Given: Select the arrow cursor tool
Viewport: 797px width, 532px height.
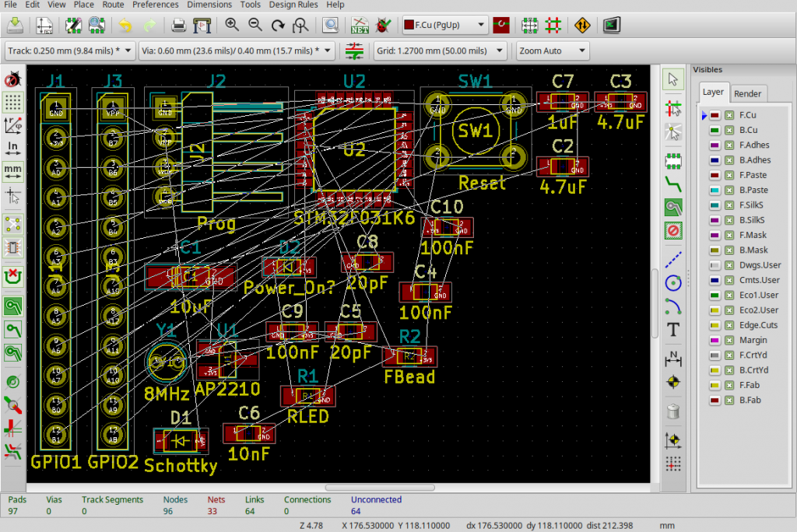Looking at the screenshot, I should click(673, 79).
